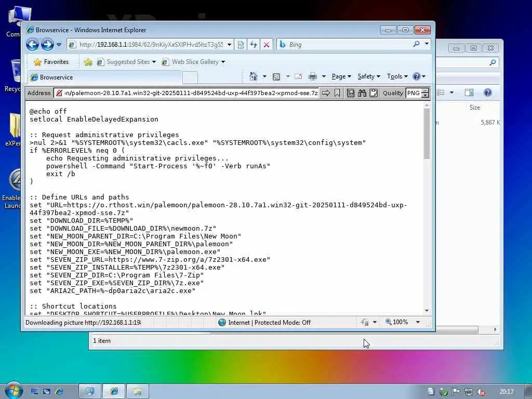Open Web Slice Gallery link

(193, 62)
